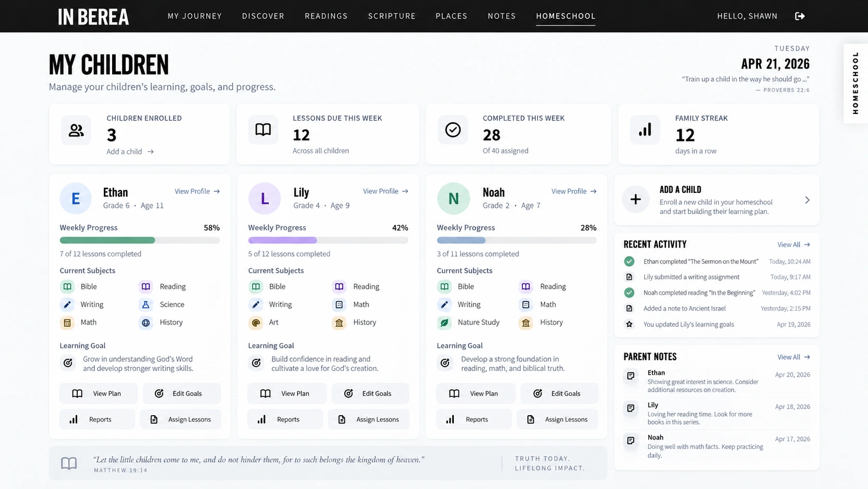The image size is (868, 489).
Task: Click Ethan's Science flask icon
Action: tap(146, 305)
